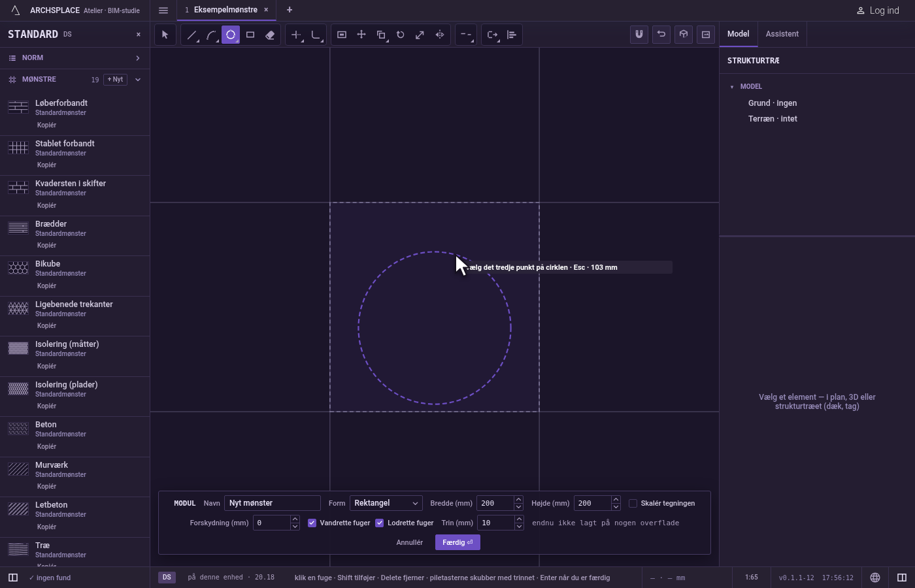This screenshot has height=588, width=915.
Task: Add a new tab with plus
Action: (290, 10)
